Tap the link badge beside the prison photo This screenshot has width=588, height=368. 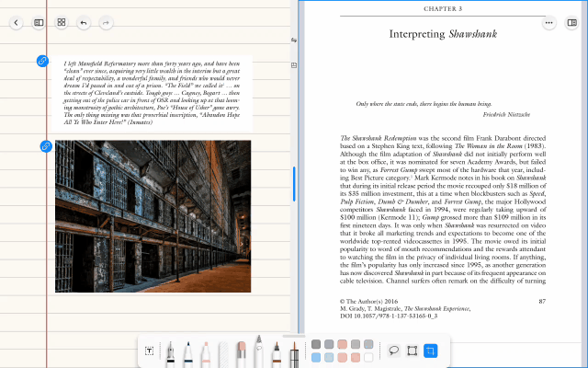pyautogui.click(x=46, y=146)
